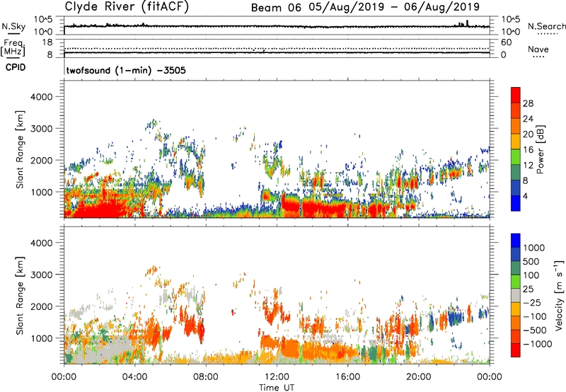Pick the 4–8 dB dark blue power segment

pyautogui.click(x=516, y=188)
